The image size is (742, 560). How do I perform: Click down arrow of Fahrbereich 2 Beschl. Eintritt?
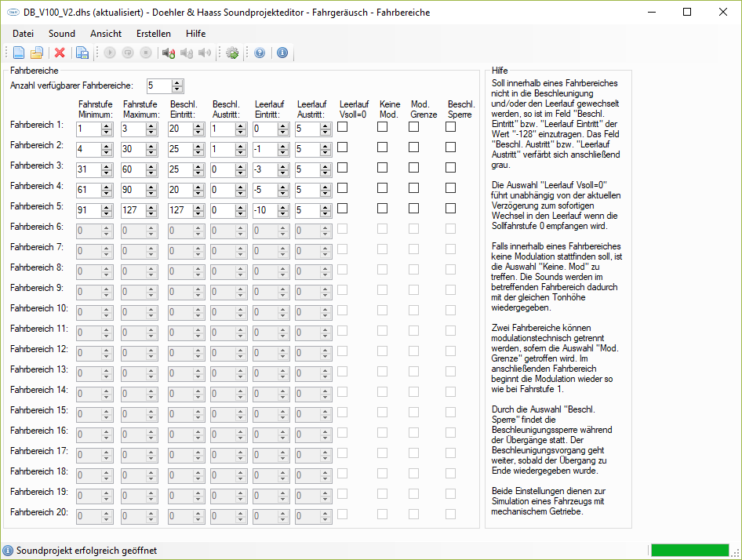coord(198,152)
